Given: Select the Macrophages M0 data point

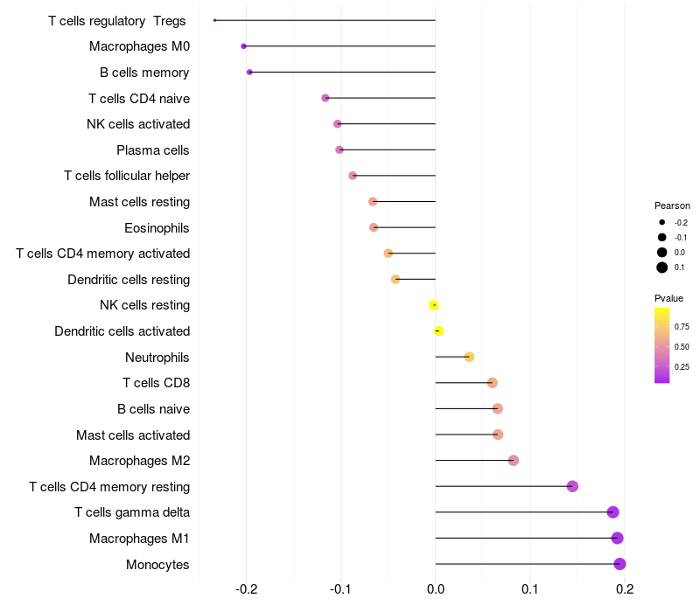Looking at the screenshot, I should [244, 46].
